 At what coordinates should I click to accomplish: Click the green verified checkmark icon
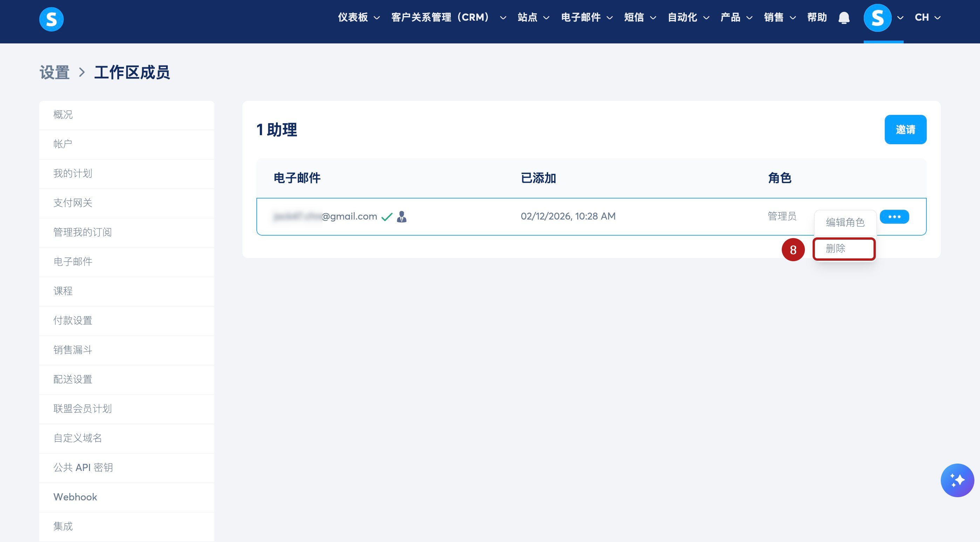387,217
